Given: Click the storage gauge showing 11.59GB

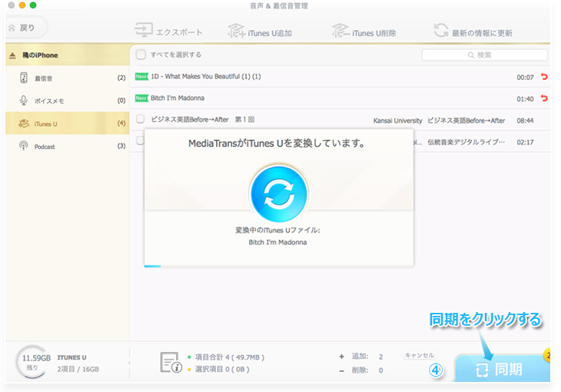Looking at the screenshot, I should click(32, 361).
